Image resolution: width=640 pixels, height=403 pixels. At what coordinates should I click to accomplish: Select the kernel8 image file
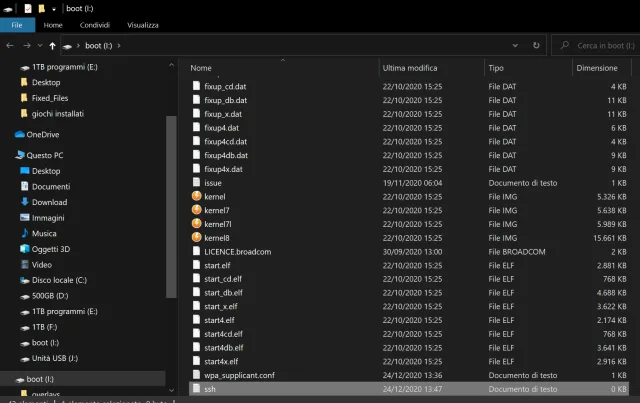coord(216,238)
